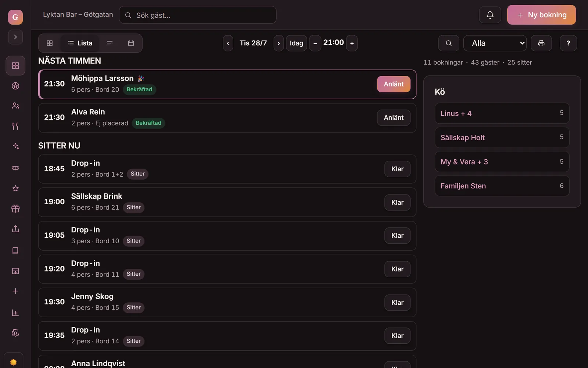The width and height of the screenshot is (588, 368).
Task: Open the dashboard grid sidebar icon
Action: pos(15,66)
